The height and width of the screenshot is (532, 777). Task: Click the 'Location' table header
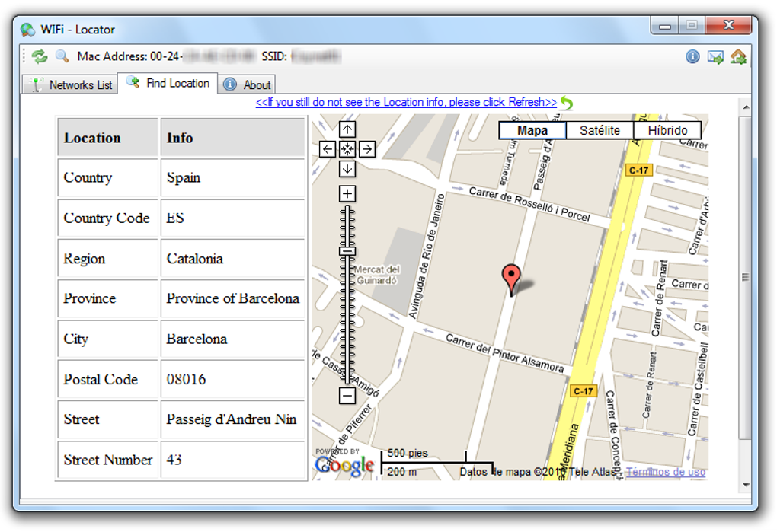pos(107,138)
